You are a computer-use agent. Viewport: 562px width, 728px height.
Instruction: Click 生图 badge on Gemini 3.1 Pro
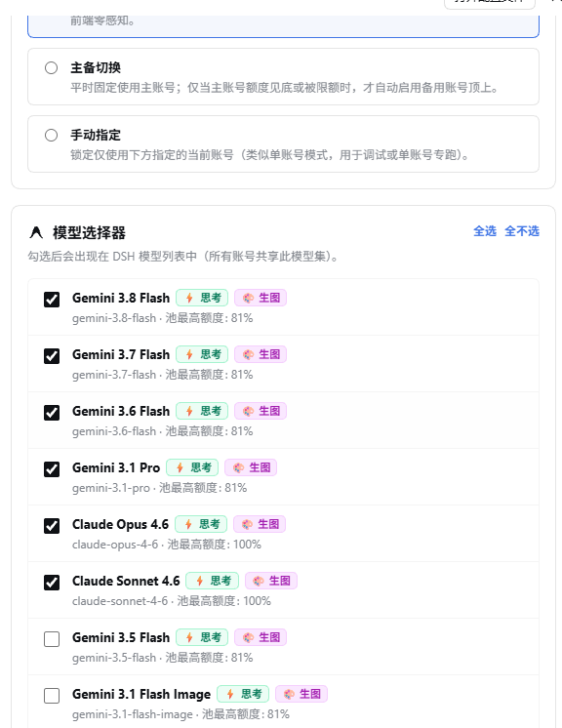pyautogui.click(x=251, y=467)
